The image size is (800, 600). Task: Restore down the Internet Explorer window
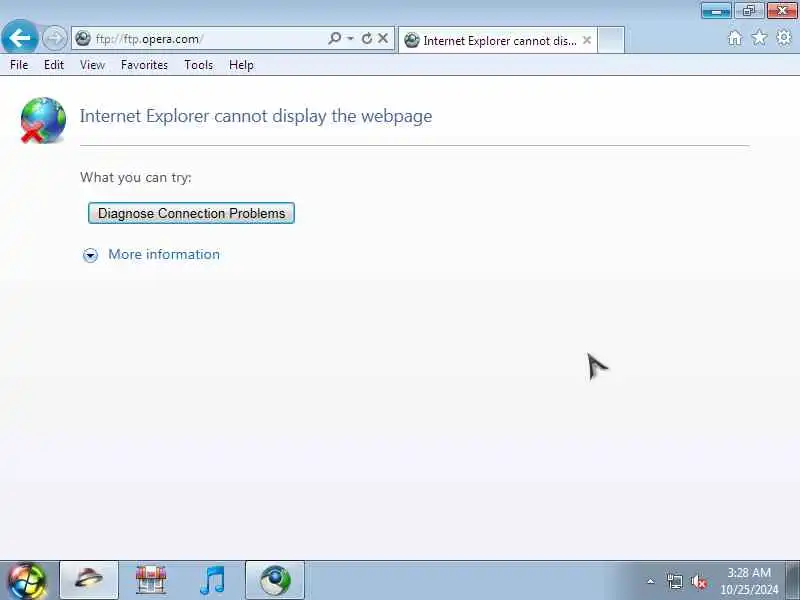pyautogui.click(x=749, y=11)
